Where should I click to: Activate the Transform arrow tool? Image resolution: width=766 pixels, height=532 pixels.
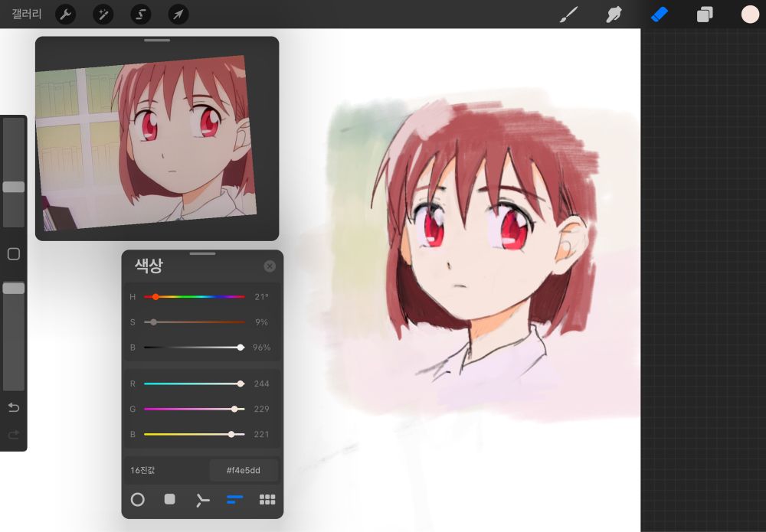click(x=178, y=14)
